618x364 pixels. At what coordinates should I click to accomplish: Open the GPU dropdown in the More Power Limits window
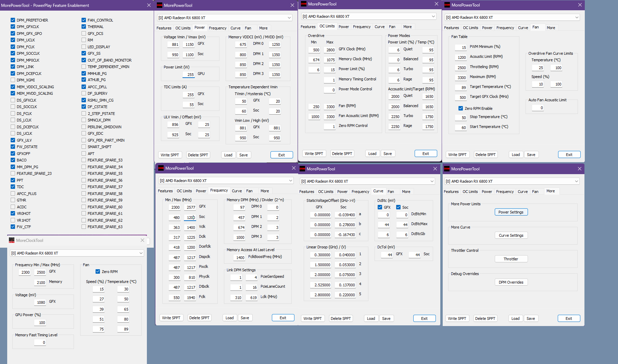[x=512, y=181]
